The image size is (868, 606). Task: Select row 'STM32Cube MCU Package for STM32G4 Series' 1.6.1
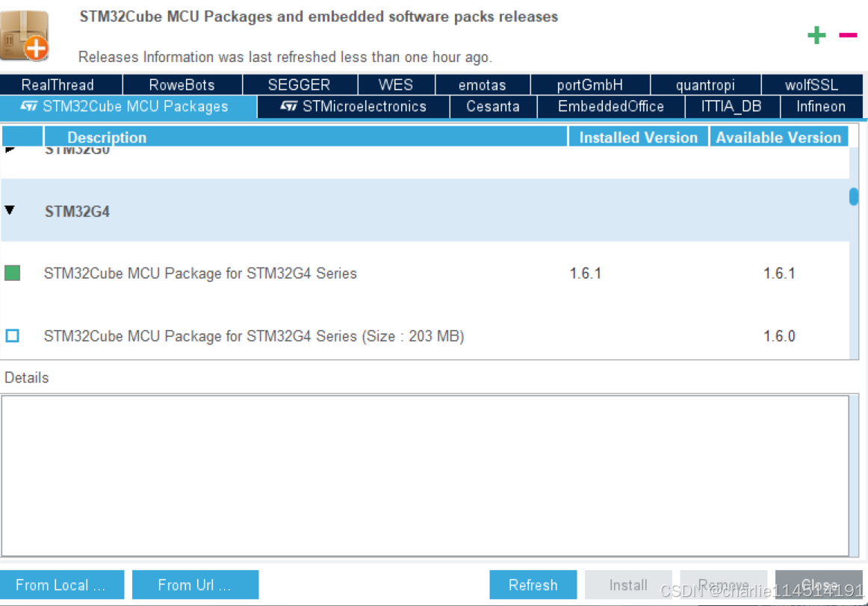coord(425,273)
